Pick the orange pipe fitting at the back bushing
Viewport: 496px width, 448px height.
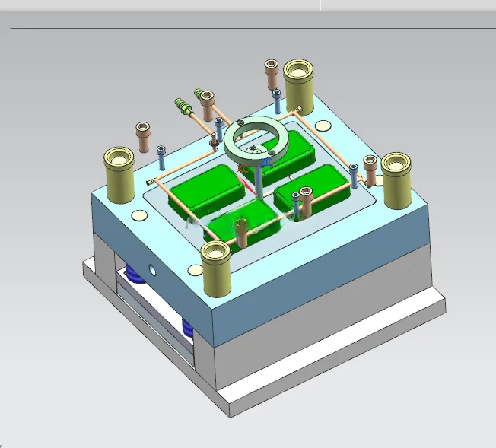(x=297, y=110)
